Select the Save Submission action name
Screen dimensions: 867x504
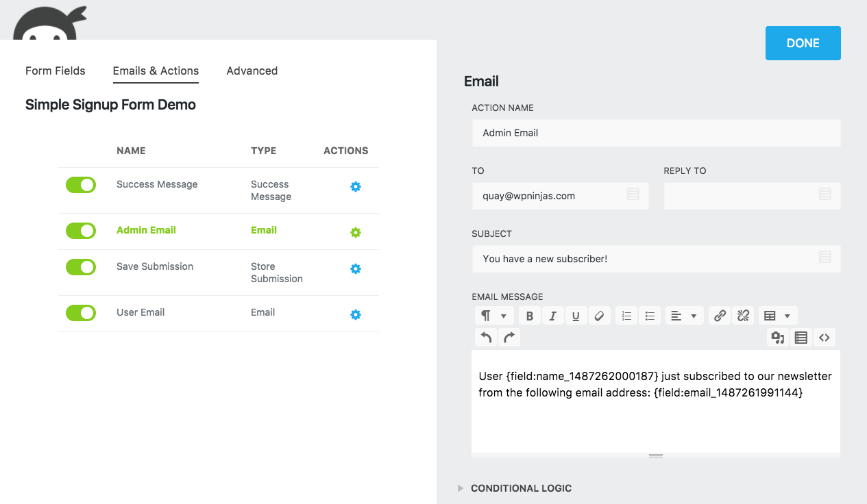[155, 266]
